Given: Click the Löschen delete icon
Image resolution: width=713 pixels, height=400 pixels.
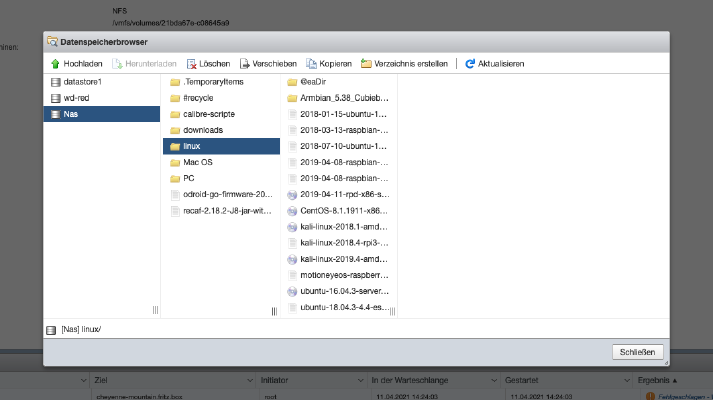Looking at the screenshot, I should 191,64.
